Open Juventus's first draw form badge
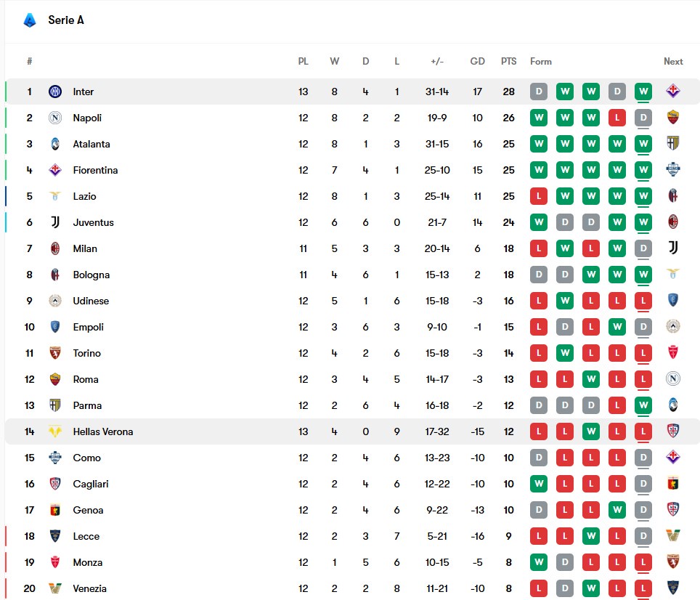Screen dimensions: 700x600 click(x=565, y=222)
